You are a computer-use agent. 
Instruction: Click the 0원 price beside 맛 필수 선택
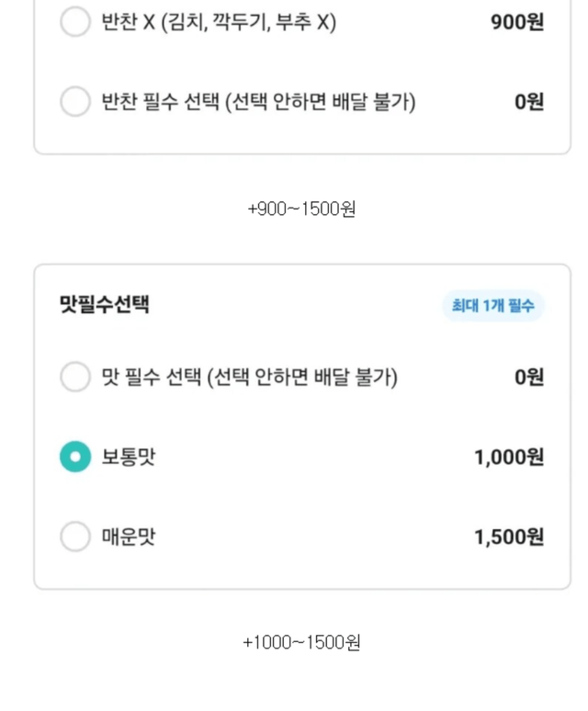528,377
